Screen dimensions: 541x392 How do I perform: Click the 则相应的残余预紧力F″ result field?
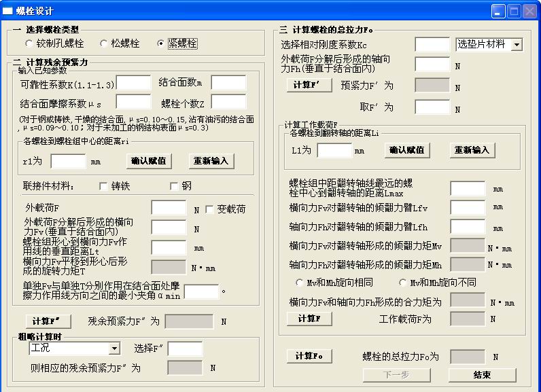point(186,368)
